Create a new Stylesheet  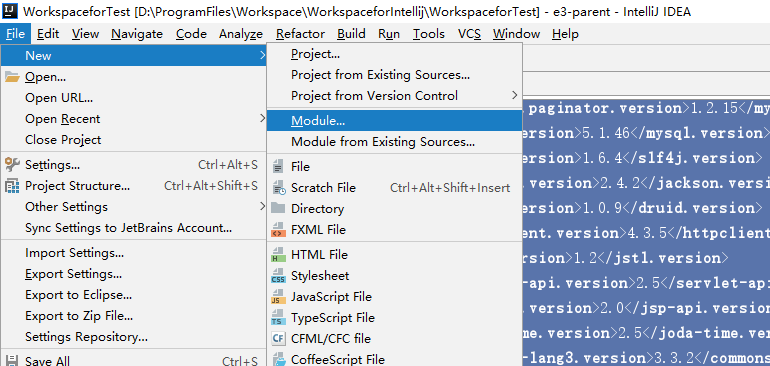point(394,276)
